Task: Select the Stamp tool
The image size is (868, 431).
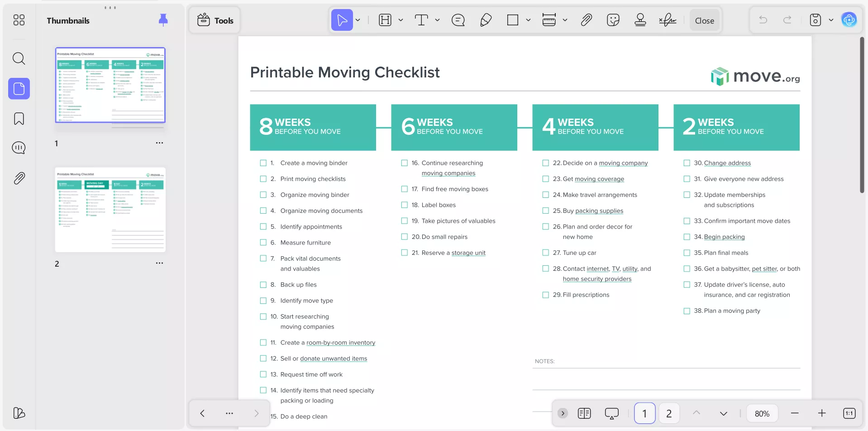Action: [640, 20]
